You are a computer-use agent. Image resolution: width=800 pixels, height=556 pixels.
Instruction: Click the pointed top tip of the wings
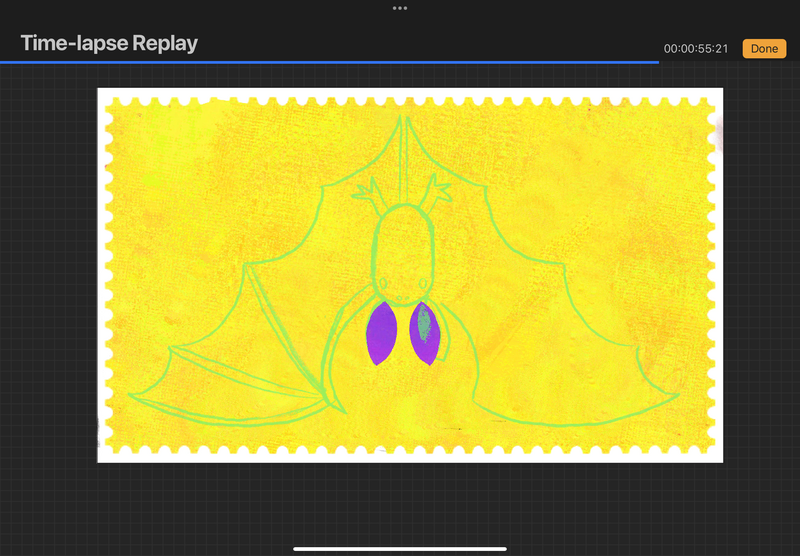coord(403,118)
